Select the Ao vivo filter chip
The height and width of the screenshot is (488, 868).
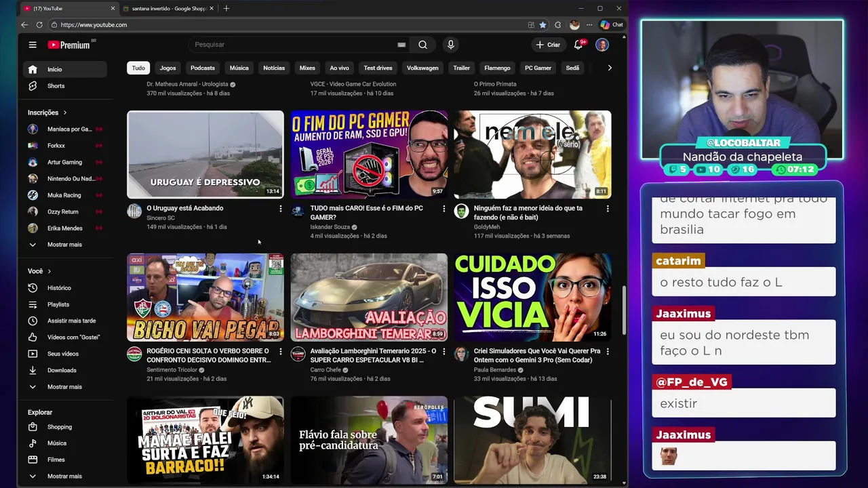tap(339, 68)
